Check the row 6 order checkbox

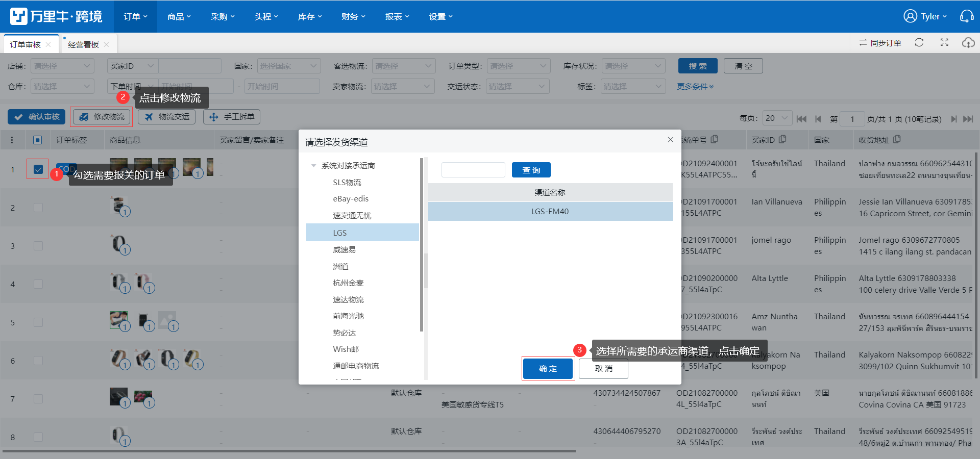point(38,361)
